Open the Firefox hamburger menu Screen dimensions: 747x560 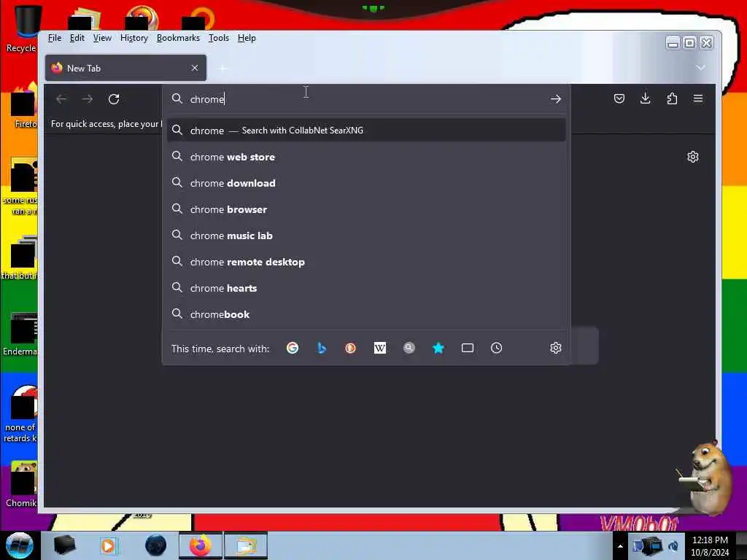coord(698,98)
